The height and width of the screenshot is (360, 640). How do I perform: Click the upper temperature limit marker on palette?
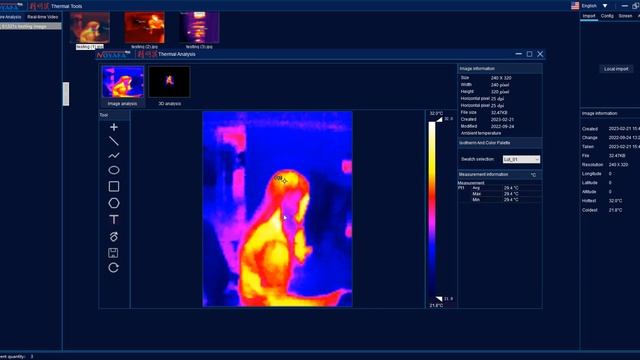tap(439, 119)
